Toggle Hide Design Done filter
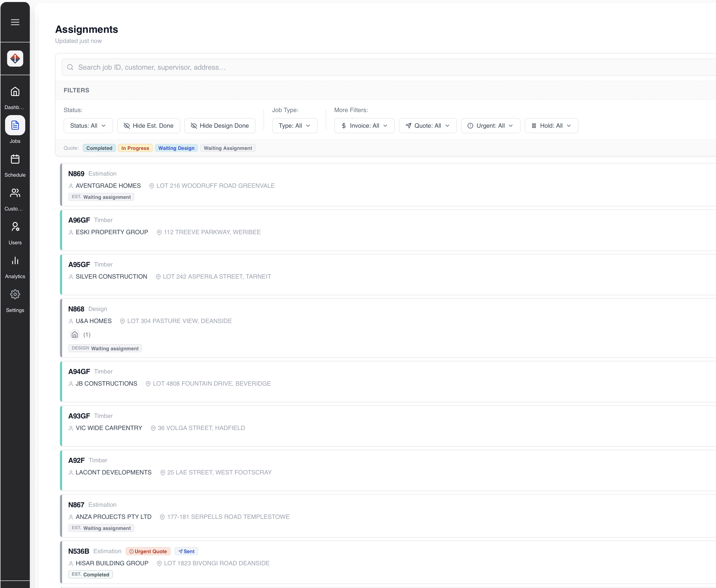Viewport: 716px width, 588px height. [220, 126]
